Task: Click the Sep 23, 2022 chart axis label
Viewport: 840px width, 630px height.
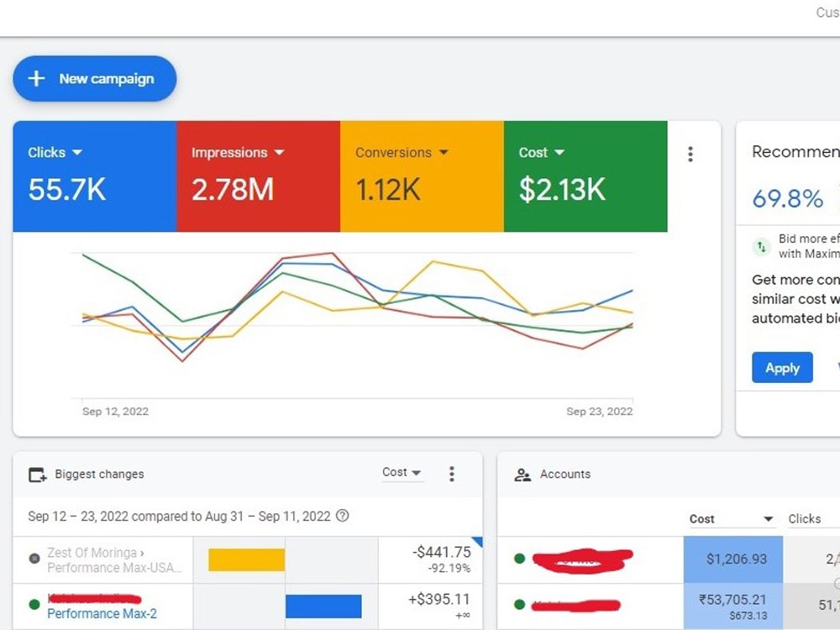Action: tap(600, 412)
